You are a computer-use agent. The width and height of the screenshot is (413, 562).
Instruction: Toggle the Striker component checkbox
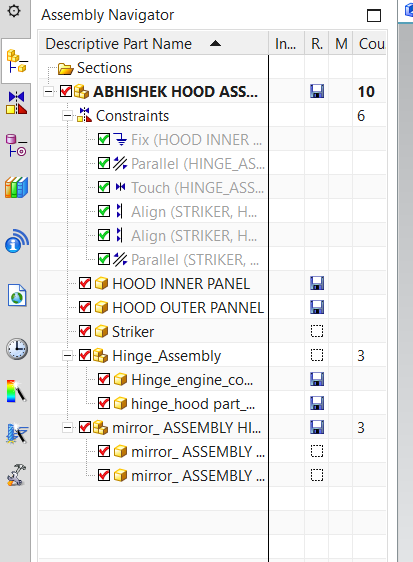(x=85, y=332)
